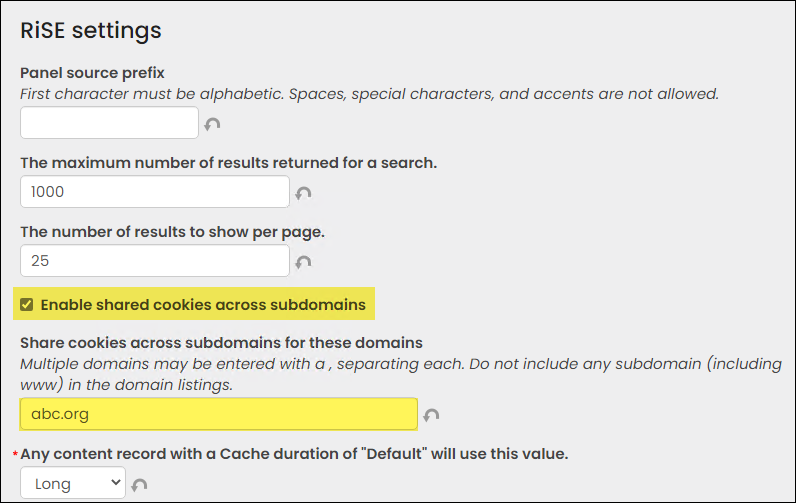Uncheck Enable shared cookies across subdomains checkbox
Screen dimensions: 796x503
click(26, 305)
